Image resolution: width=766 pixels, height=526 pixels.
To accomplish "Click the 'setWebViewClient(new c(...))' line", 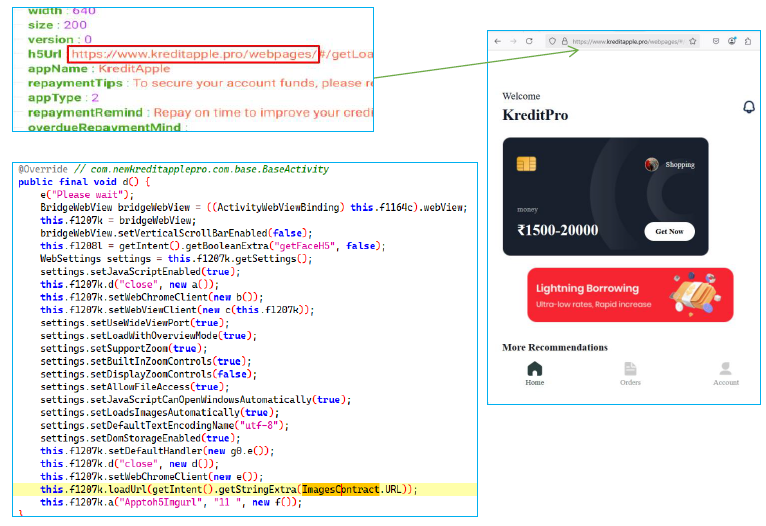I will click(177, 310).
